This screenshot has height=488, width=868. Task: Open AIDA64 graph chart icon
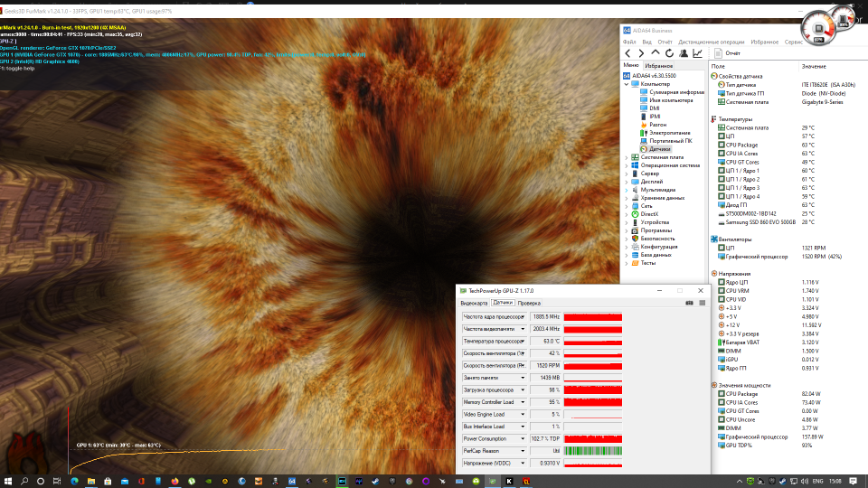coord(697,53)
